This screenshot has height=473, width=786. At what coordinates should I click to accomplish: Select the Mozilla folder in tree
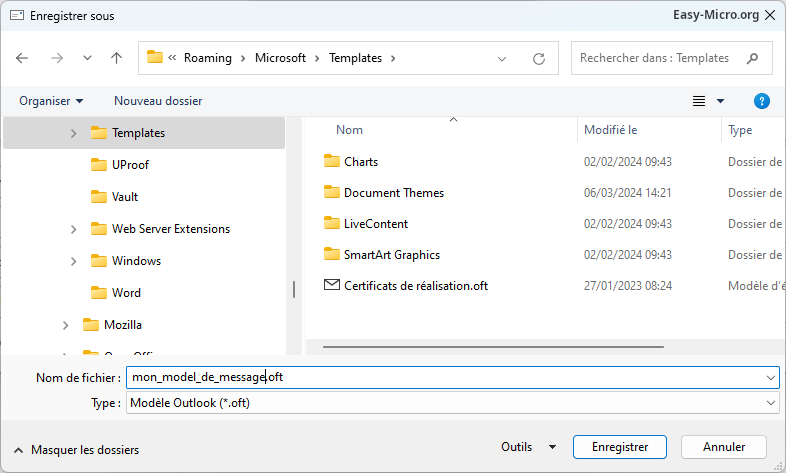[x=123, y=325]
